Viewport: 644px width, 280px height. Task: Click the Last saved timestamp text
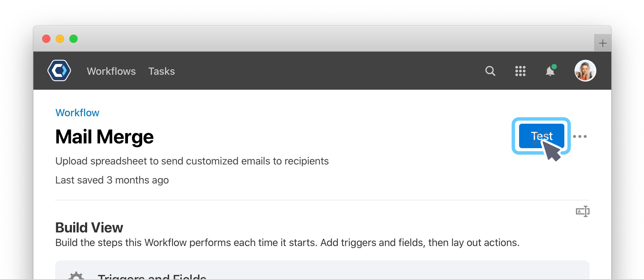pos(112,180)
